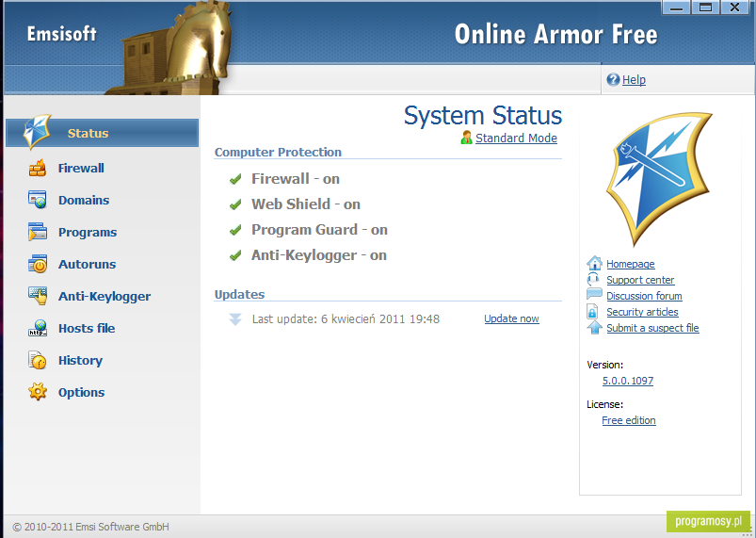Click the Last update date text
Image resolution: width=756 pixels, height=538 pixels.
click(346, 319)
